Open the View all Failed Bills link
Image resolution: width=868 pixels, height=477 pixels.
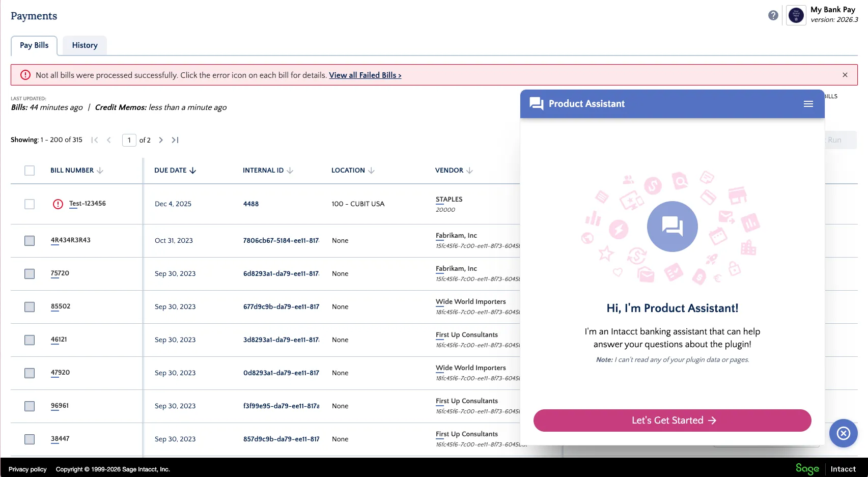tap(365, 75)
